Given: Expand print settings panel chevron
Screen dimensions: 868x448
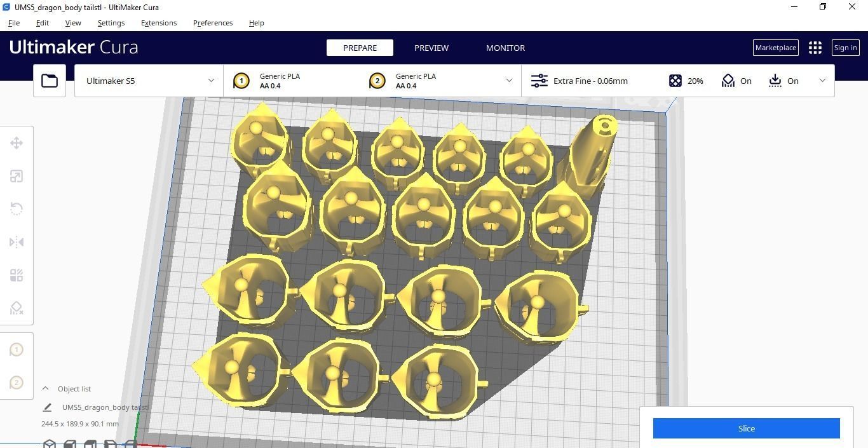Looking at the screenshot, I should 822,81.
